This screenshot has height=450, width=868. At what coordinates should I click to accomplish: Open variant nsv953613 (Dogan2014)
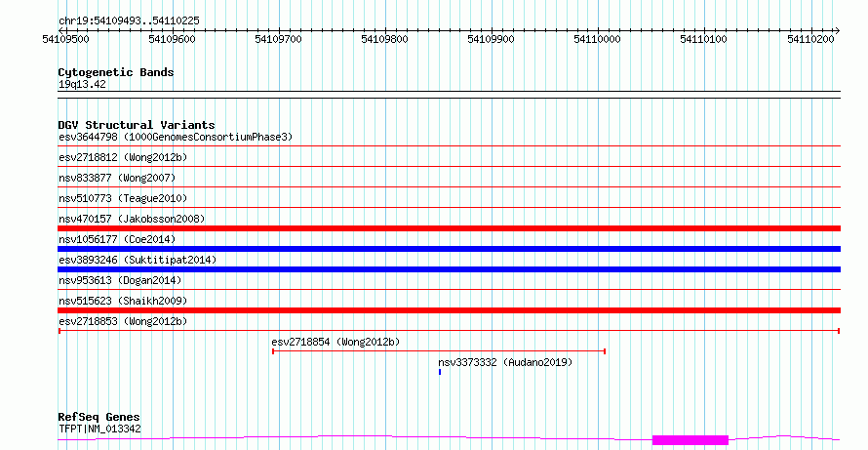click(x=120, y=280)
